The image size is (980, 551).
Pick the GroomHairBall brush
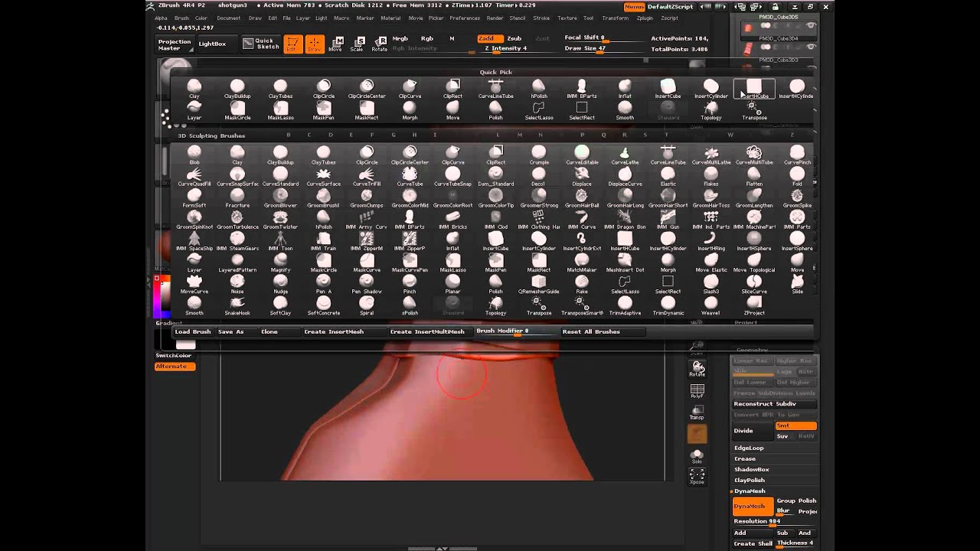point(582,198)
